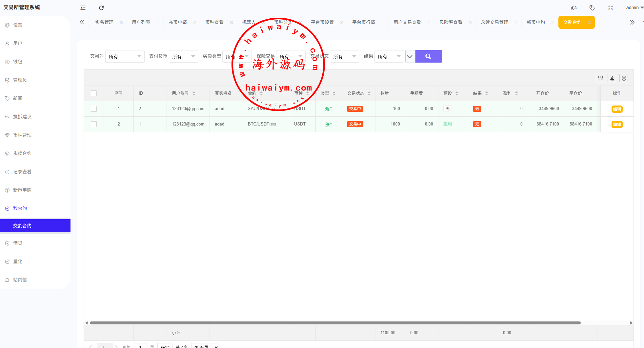Toggle fullscreen mode icon in header

coord(611,8)
